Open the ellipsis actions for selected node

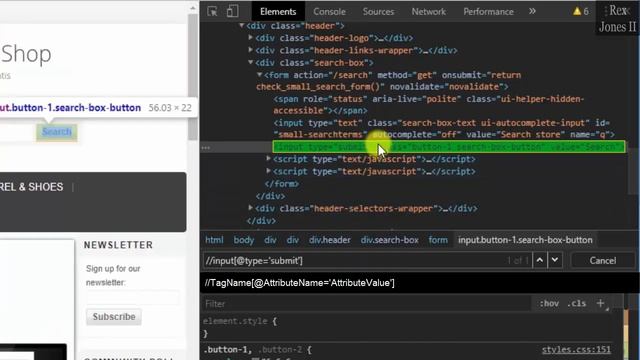coord(206,148)
